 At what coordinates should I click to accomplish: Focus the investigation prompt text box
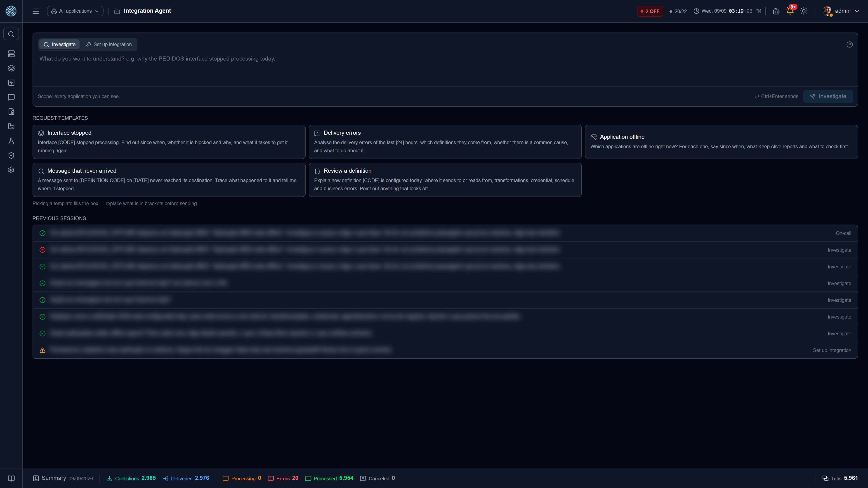445,69
